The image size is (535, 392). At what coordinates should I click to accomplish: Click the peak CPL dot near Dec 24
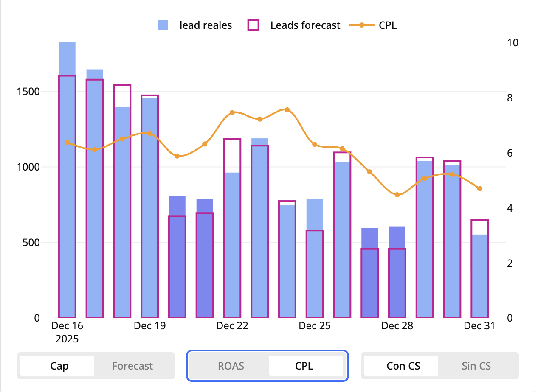287,109
